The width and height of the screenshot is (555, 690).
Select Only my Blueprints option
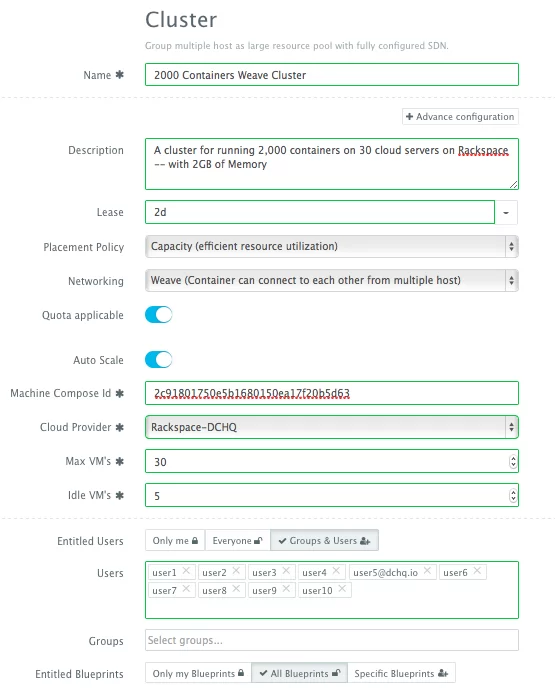[198, 673]
